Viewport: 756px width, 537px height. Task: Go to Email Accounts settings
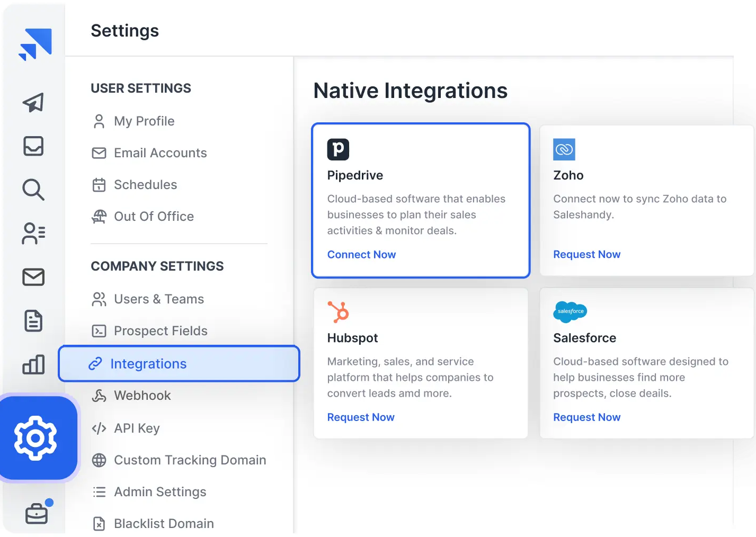point(161,153)
